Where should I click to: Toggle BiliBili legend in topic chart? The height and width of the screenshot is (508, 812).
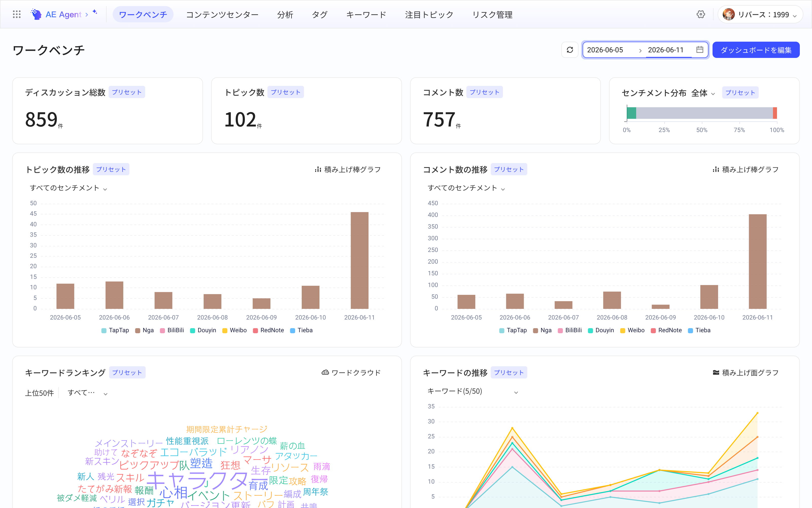[x=172, y=330]
